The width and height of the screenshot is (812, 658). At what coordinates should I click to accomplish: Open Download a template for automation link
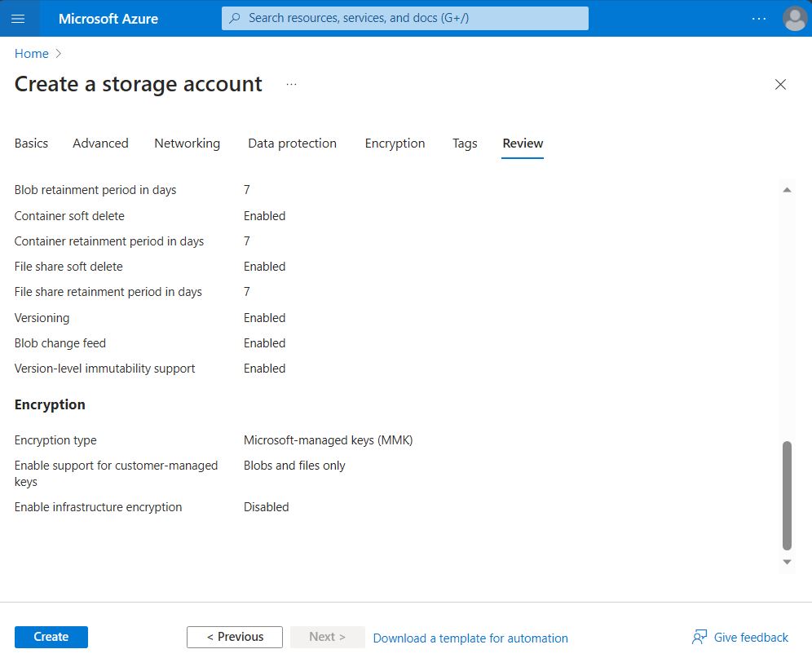pyautogui.click(x=470, y=638)
